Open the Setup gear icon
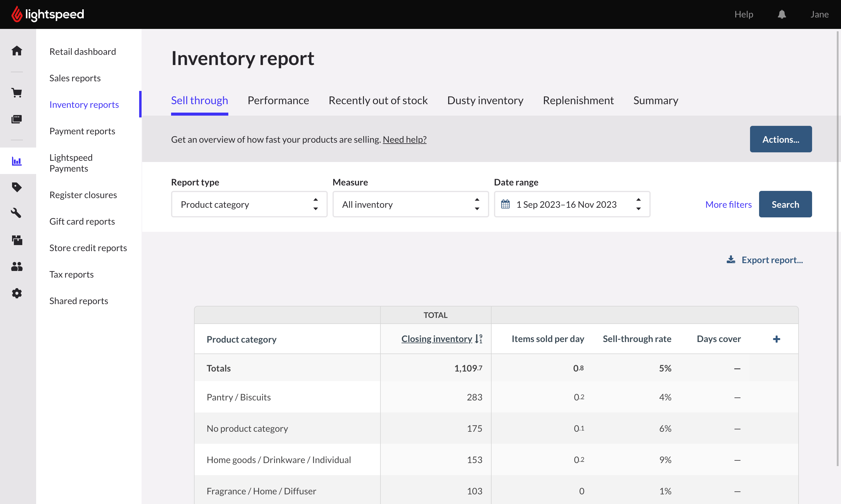Viewport: 841px width, 504px height. click(17, 293)
